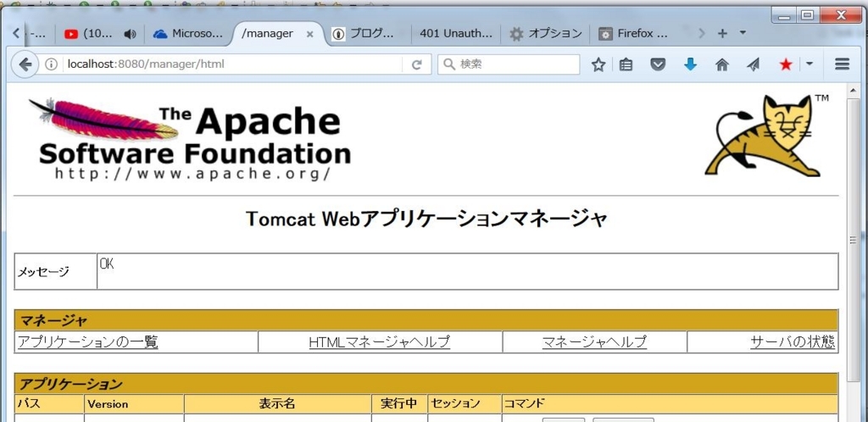Show the list of all tabs
Viewport: 868px width, 422px height.
pyautogui.click(x=743, y=33)
